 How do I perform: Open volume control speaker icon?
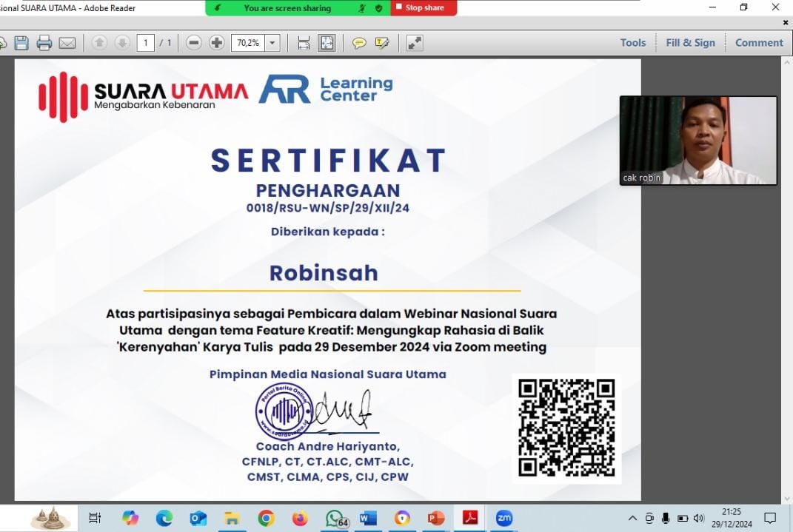699,518
